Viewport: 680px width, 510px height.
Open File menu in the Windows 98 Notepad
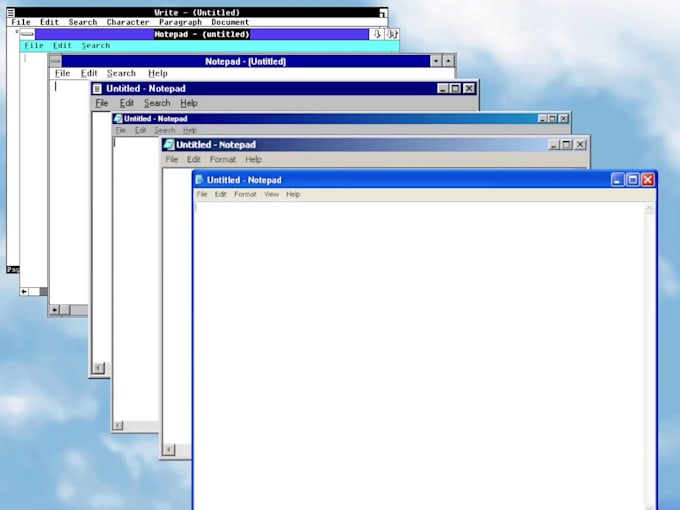[120, 131]
